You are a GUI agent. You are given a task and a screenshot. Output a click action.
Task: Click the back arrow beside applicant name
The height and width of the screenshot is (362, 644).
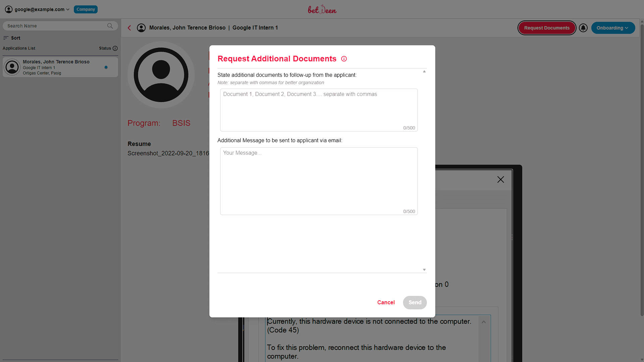click(x=130, y=28)
